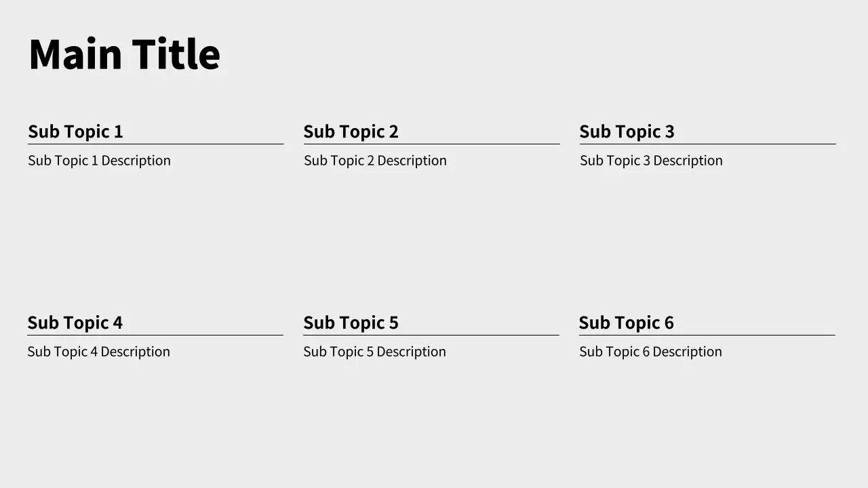Select the Sub Topic 6 heading
The height and width of the screenshot is (488, 868).
(x=626, y=323)
